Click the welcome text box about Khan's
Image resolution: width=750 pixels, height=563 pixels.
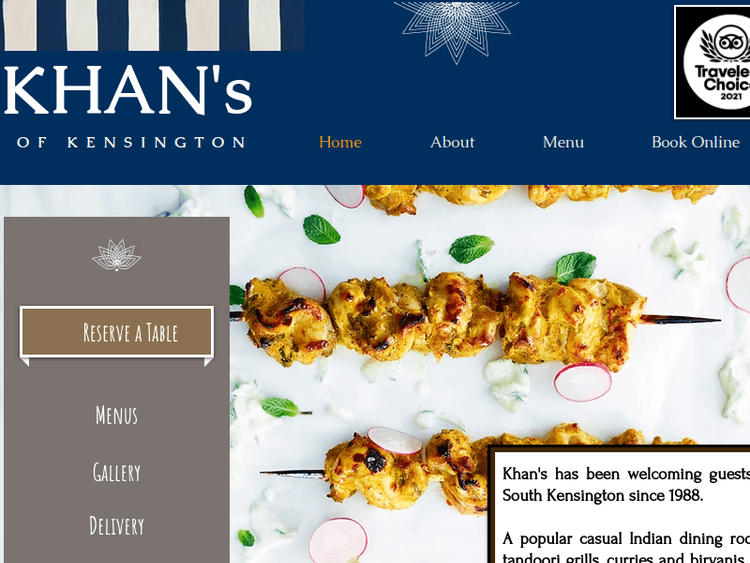point(619,505)
